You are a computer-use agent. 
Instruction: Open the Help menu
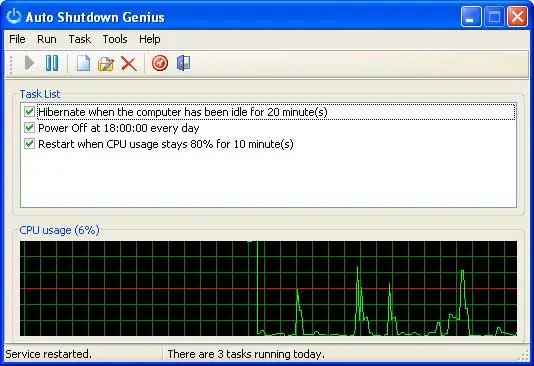[x=150, y=39]
